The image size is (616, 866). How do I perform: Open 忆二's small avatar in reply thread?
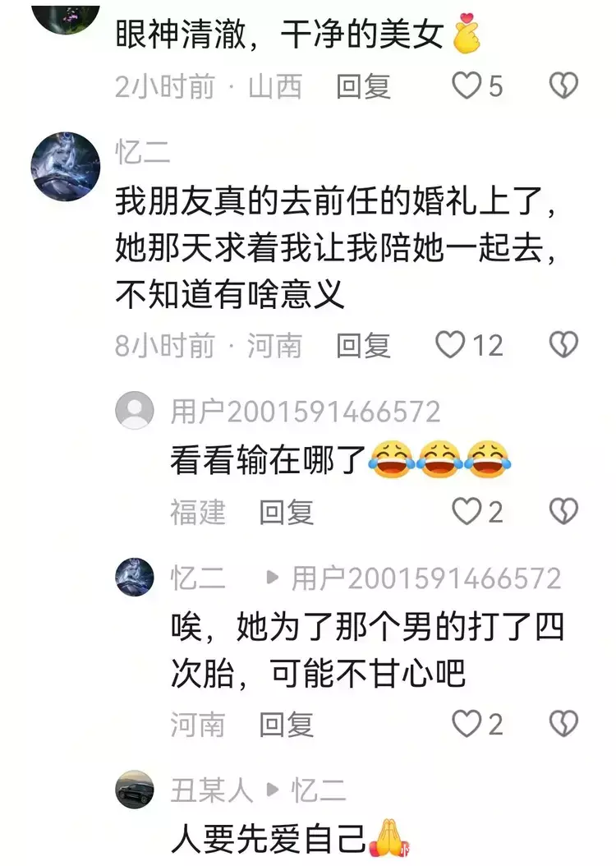(135, 577)
